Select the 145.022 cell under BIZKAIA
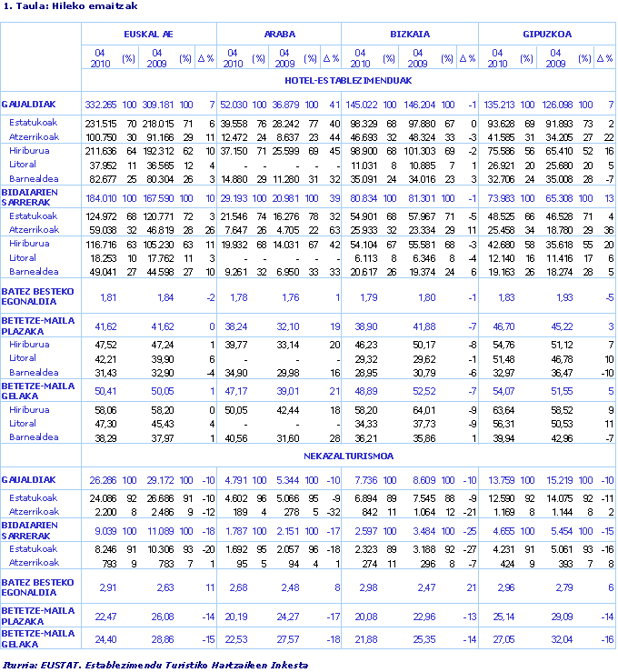This screenshot has width=618, height=672. (x=361, y=105)
